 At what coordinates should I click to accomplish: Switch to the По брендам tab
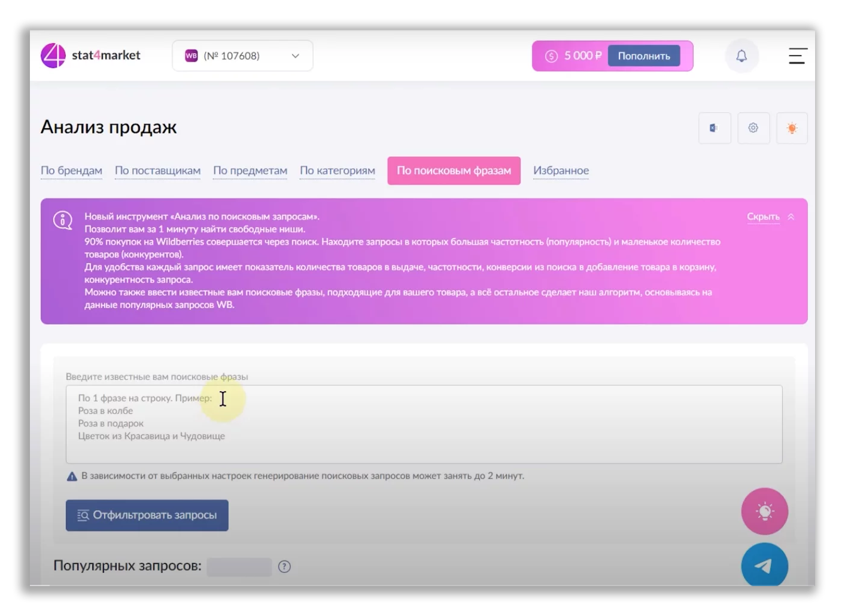pyautogui.click(x=71, y=170)
